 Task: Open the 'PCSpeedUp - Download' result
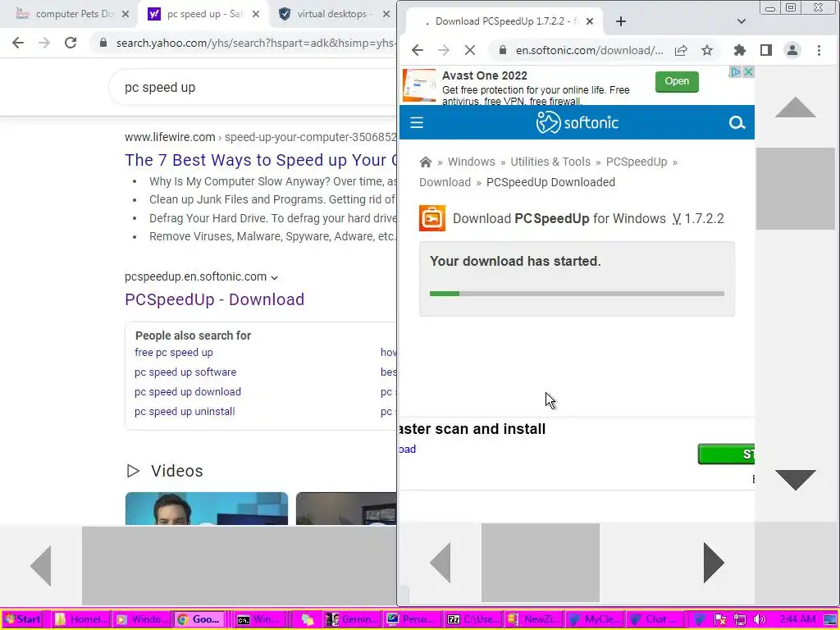[x=214, y=299]
